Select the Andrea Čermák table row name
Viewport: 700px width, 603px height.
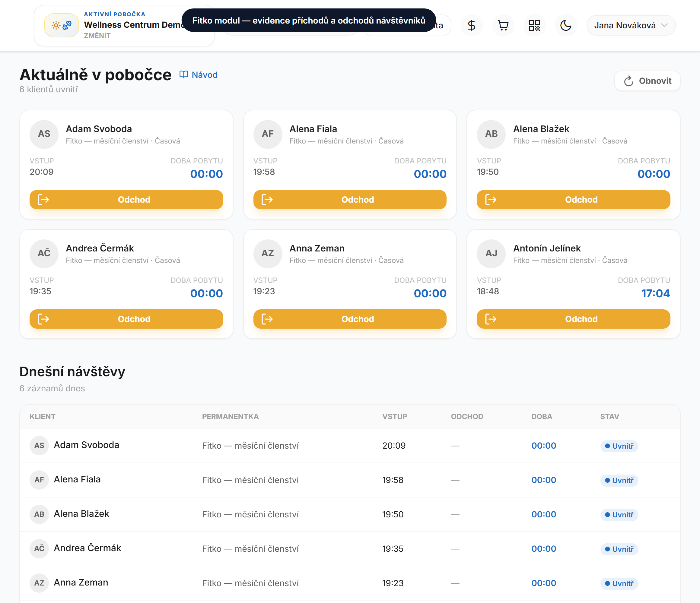pyautogui.click(x=87, y=548)
